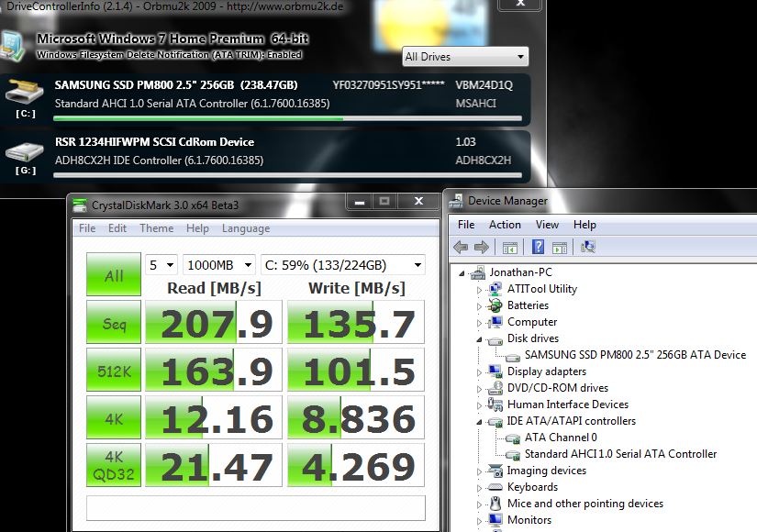Image resolution: width=757 pixels, height=532 pixels.
Task: Open the 1000MB test size dropdown
Action: click(x=218, y=265)
